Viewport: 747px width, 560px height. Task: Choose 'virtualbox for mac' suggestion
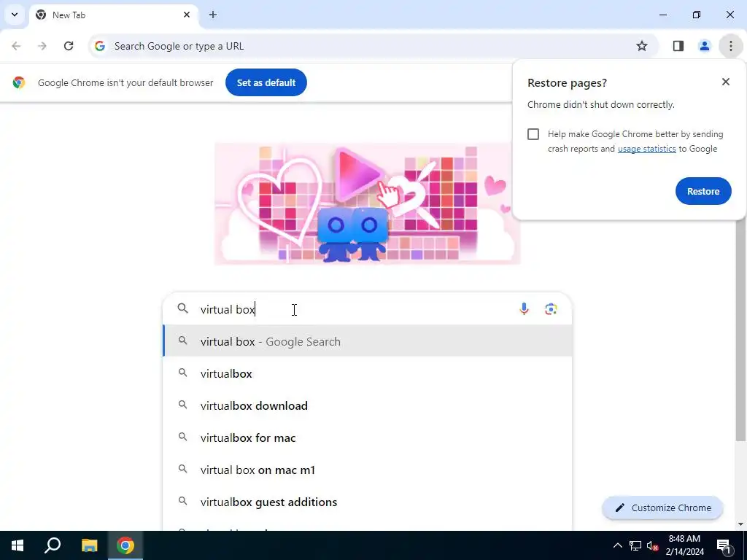click(x=368, y=437)
